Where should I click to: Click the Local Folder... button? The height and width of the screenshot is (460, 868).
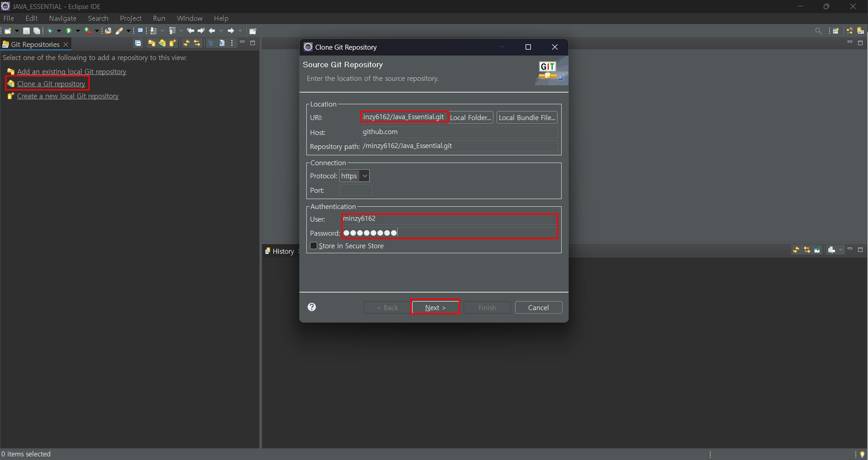[x=470, y=117]
